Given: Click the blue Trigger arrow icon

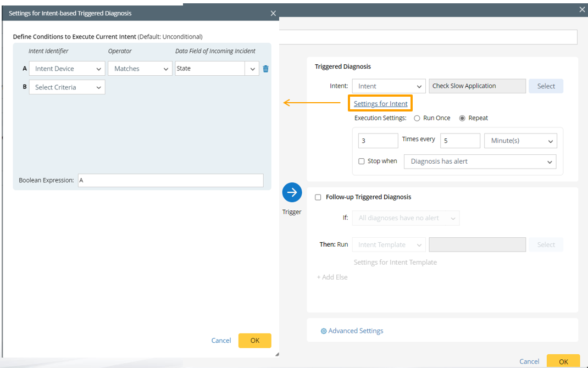Looking at the screenshot, I should pyautogui.click(x=292, y=192).
